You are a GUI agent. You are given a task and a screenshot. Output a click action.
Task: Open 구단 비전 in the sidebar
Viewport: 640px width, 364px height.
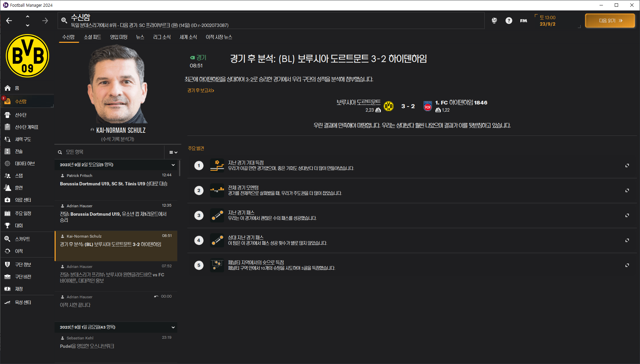27,277
